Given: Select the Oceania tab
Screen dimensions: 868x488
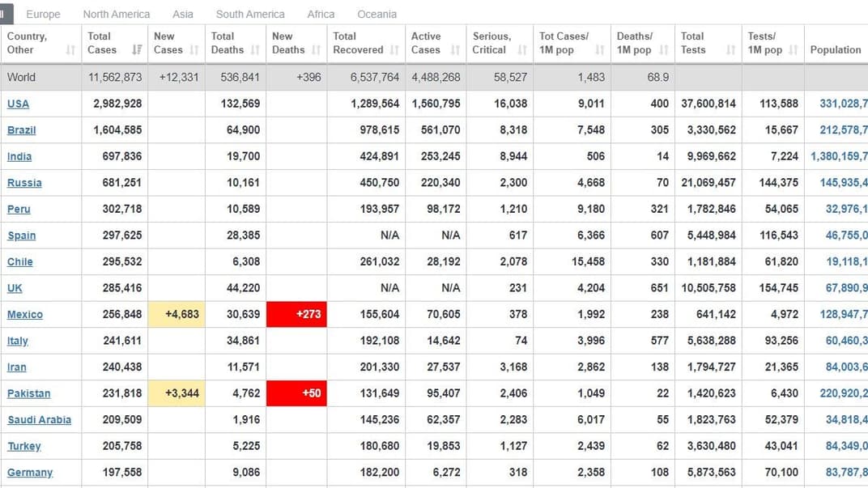Looking at the screenshot, I should pos(377,14).
